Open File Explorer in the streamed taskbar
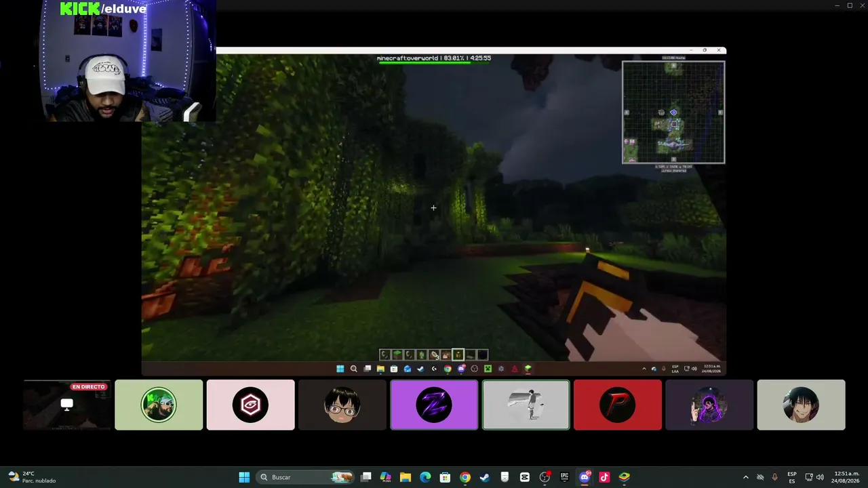The height and width of the screenshot is (488, 868). [x=380, y=369]
